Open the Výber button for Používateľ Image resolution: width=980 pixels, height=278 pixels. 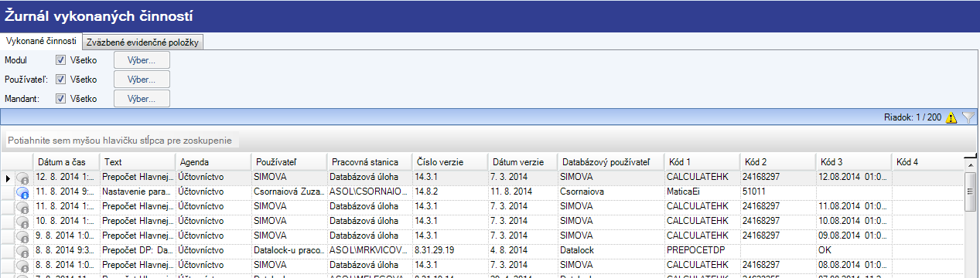(142, 79)
